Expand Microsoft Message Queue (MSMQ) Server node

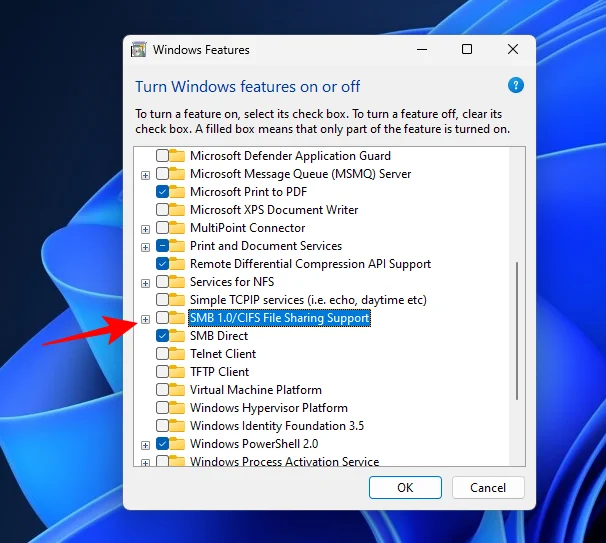[145, 175]
